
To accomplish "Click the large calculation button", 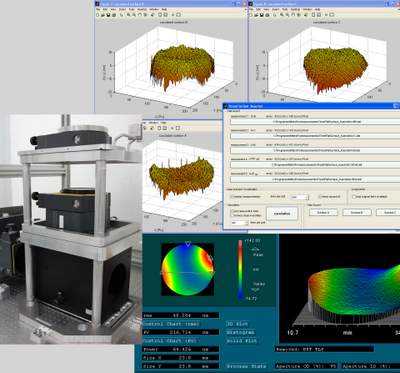I will pyautogui.click(x=282, y=213).
